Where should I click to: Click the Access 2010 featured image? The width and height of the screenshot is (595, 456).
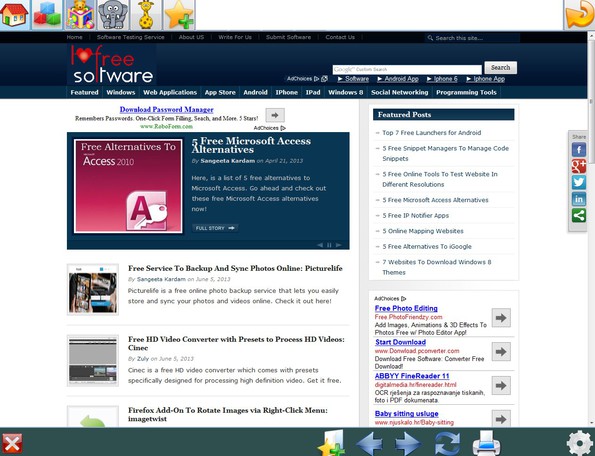[x=128, y=186]
